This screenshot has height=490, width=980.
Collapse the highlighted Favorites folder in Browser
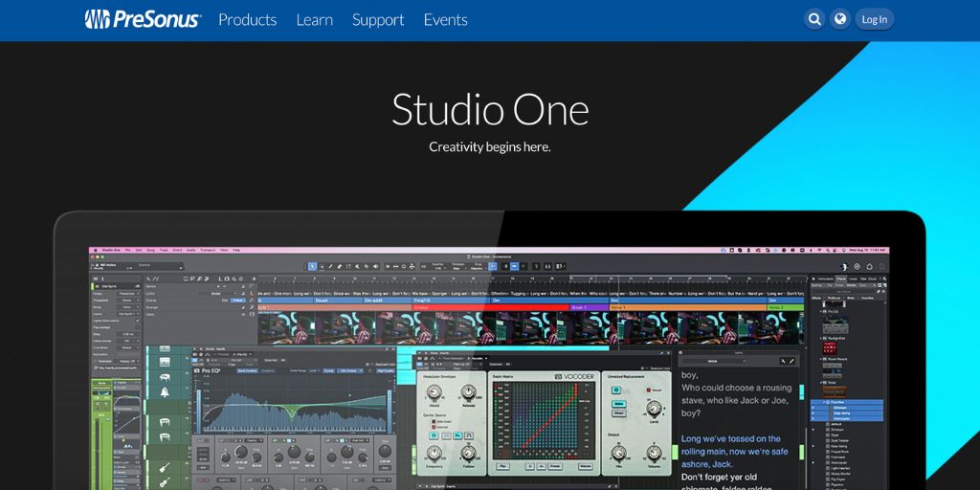(x=822, y=403)
